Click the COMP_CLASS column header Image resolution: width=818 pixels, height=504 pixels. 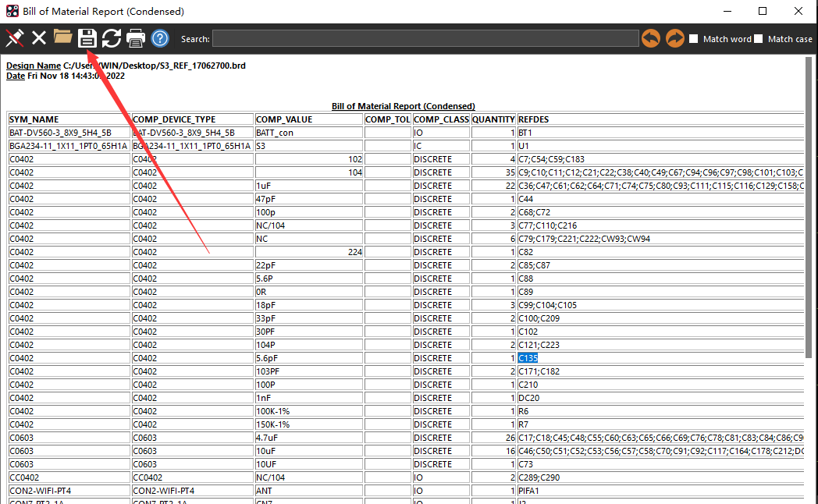pos(441,119)
